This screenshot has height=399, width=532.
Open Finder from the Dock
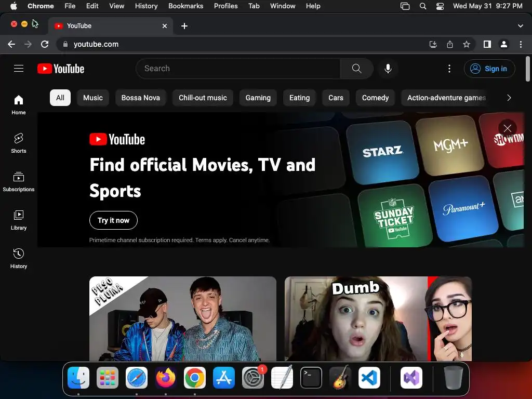[78, 378]
